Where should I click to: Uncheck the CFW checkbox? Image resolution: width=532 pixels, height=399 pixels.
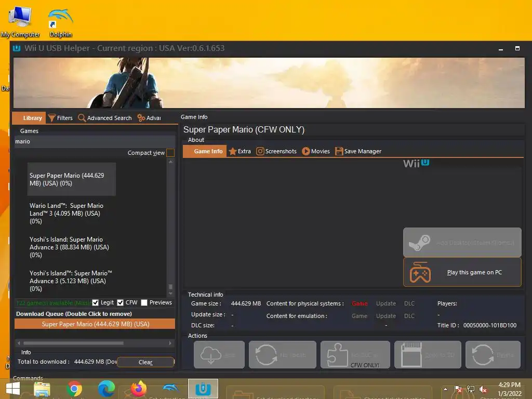tap(120, 303)
